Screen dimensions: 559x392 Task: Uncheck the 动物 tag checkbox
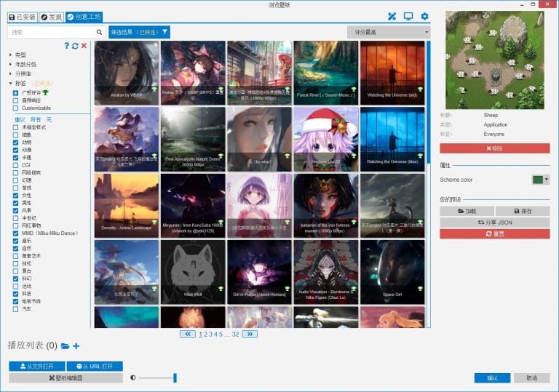[x=15, y=143]
